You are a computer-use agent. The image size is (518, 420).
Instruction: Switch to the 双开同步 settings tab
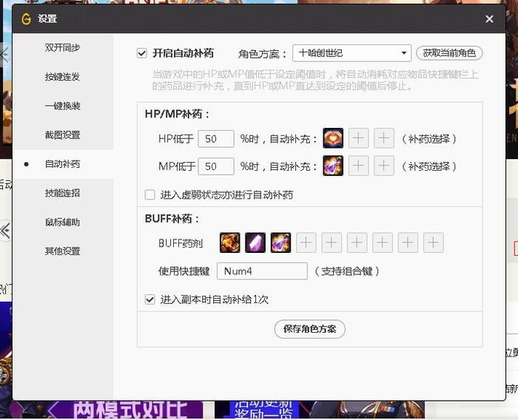[x=62, y=47]
